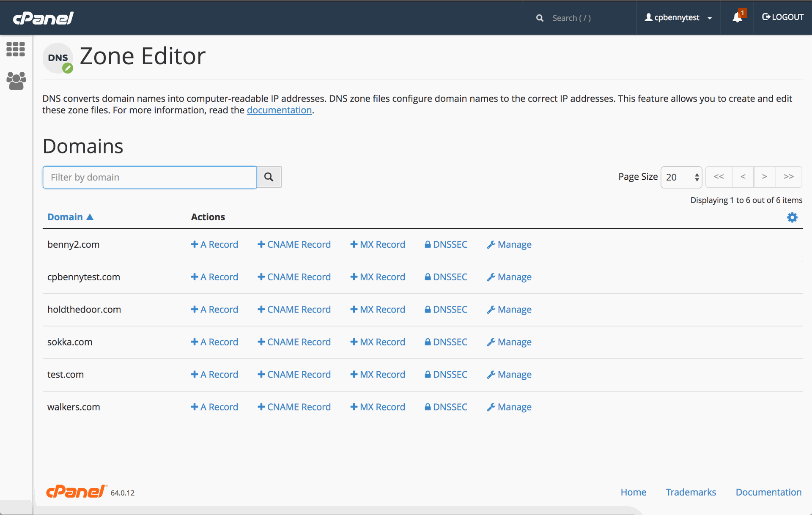Click the top bar search magnifier icon
Viewport: 812px width, 515px height.
pyautogui.click(x=540, y=18)
